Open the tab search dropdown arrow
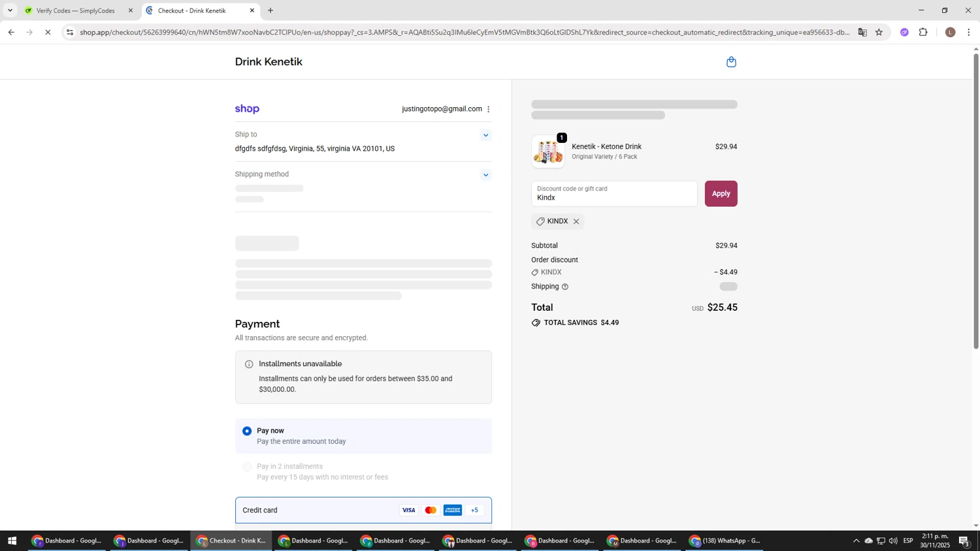980x551 pixels. (10, 10)
